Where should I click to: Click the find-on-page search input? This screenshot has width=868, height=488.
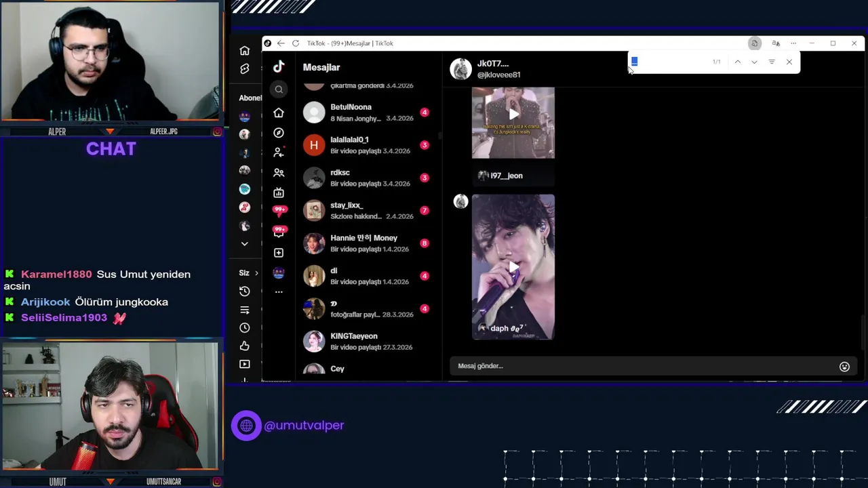[671, 62]
